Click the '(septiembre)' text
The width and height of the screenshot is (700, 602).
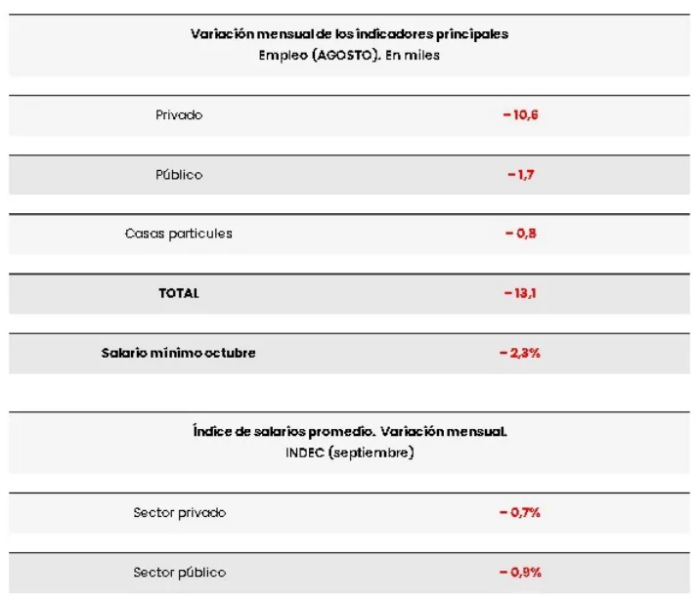coord(372,453)
